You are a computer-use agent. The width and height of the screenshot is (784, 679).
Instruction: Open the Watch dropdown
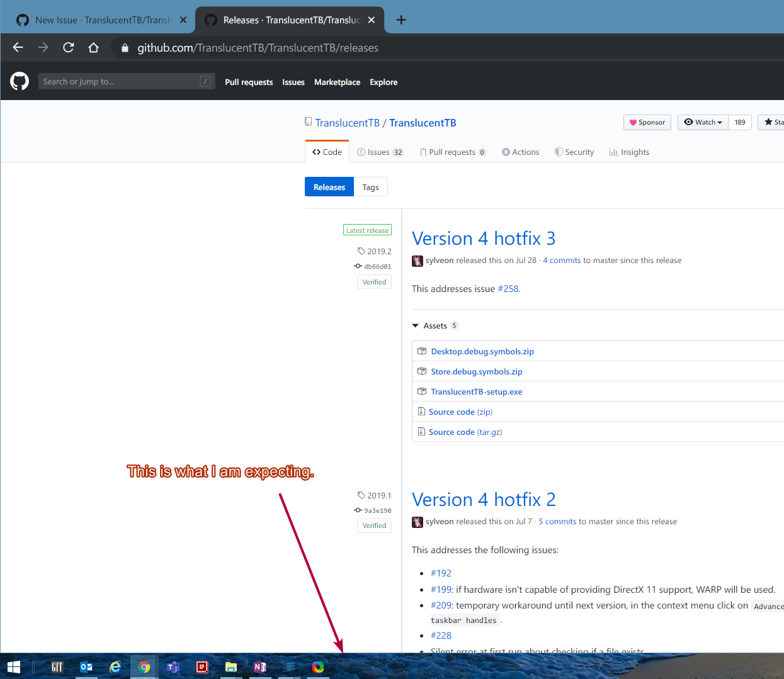point(702,122)
